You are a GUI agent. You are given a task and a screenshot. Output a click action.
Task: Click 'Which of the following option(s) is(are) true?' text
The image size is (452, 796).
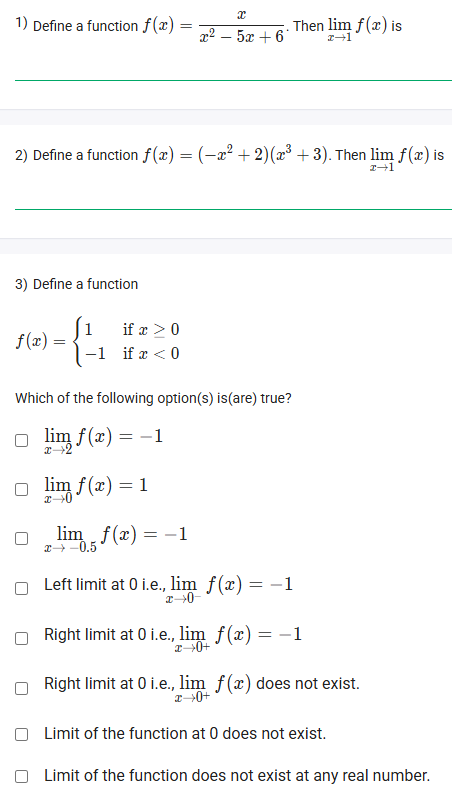point(153,398)
